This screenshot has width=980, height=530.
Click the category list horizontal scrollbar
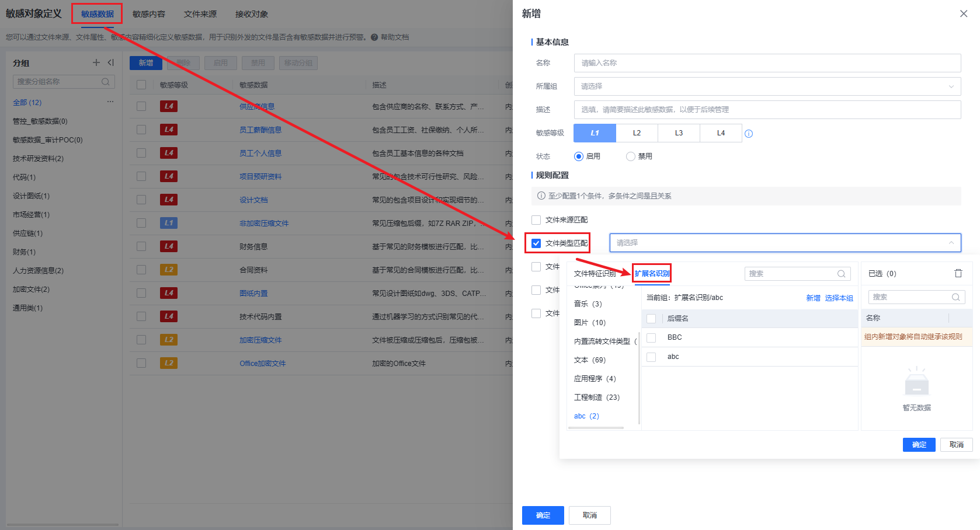[596, 428]
